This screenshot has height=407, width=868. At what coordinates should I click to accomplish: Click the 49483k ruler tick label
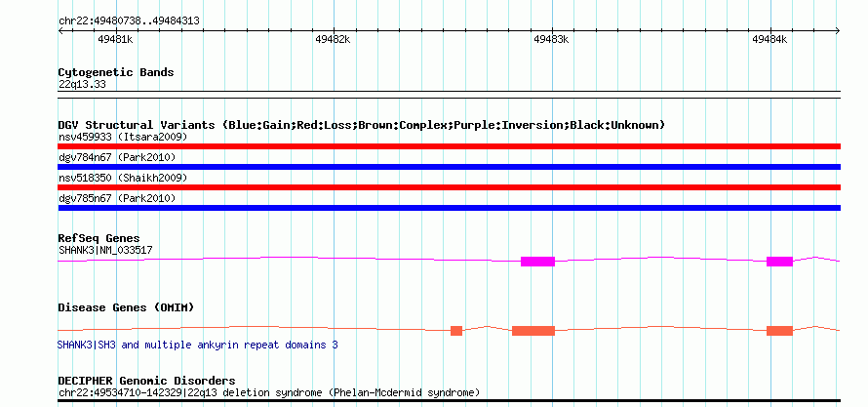click(x=551, y=39)
